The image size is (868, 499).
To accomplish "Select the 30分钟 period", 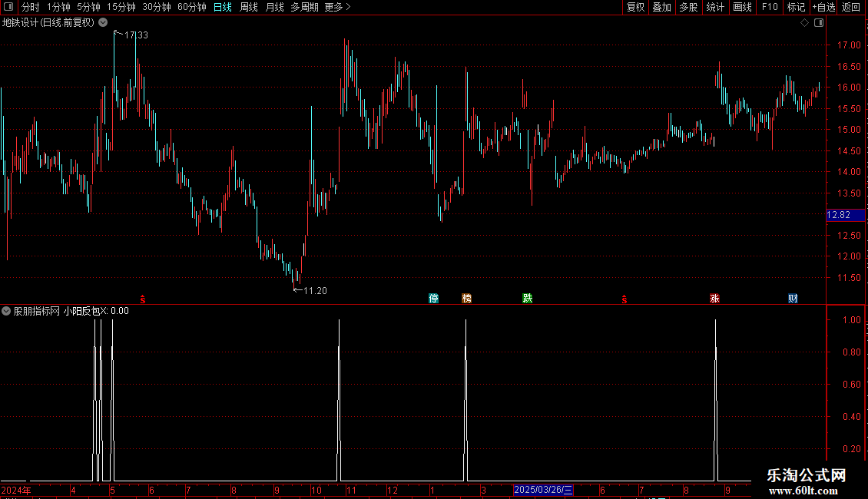I will point(157,7).
